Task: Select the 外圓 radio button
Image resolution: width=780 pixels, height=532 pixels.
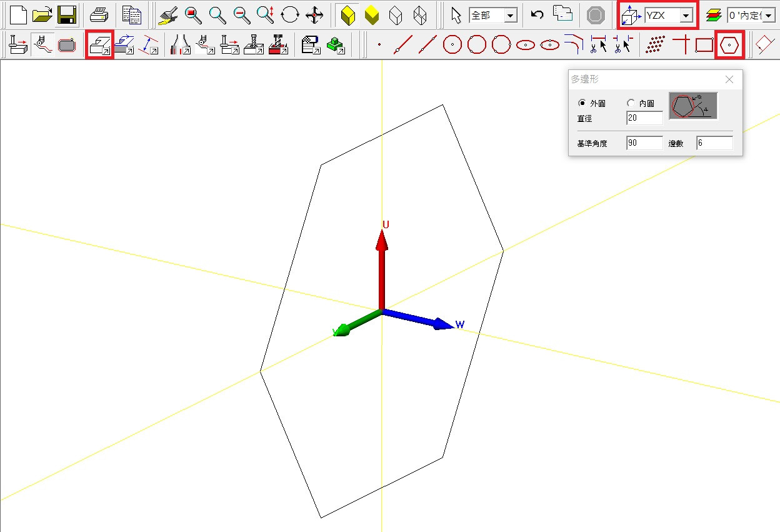Action: point(582,103)
